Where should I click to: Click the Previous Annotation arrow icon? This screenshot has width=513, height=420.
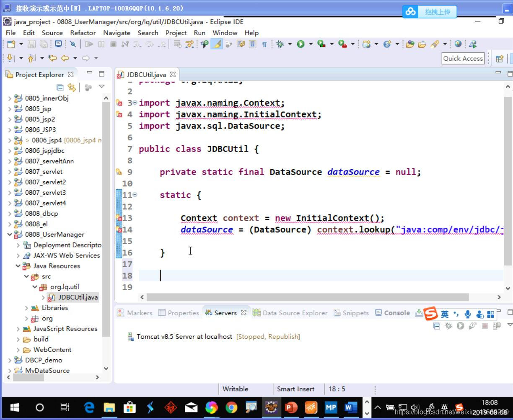pos(31,58)
